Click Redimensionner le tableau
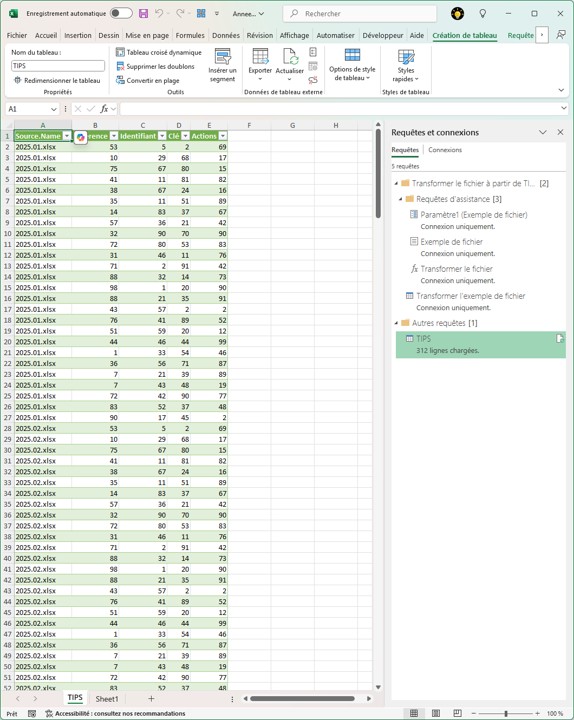 [57, 80]
